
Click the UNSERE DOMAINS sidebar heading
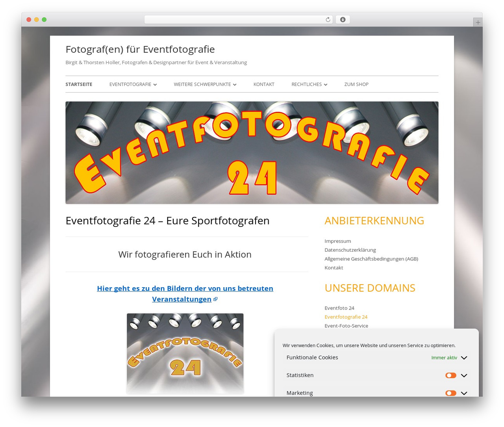coord(370,288)
